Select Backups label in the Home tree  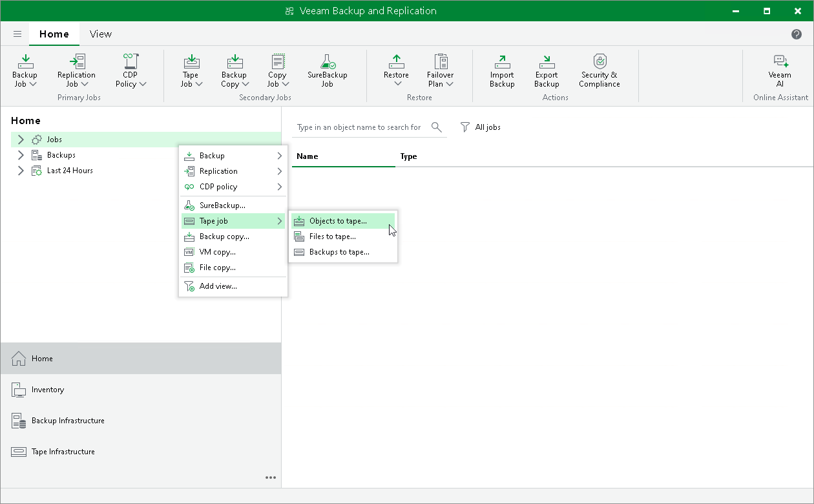click(x=61, y=155)
